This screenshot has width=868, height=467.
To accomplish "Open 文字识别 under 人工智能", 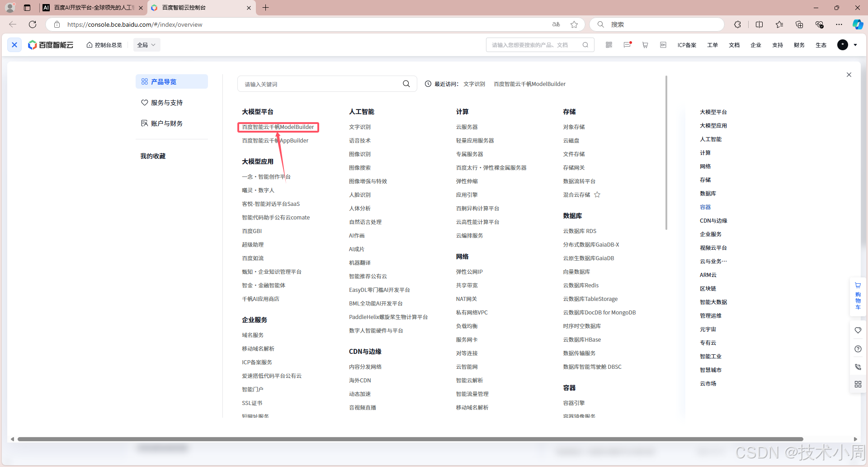I will (x=360, y=127).
